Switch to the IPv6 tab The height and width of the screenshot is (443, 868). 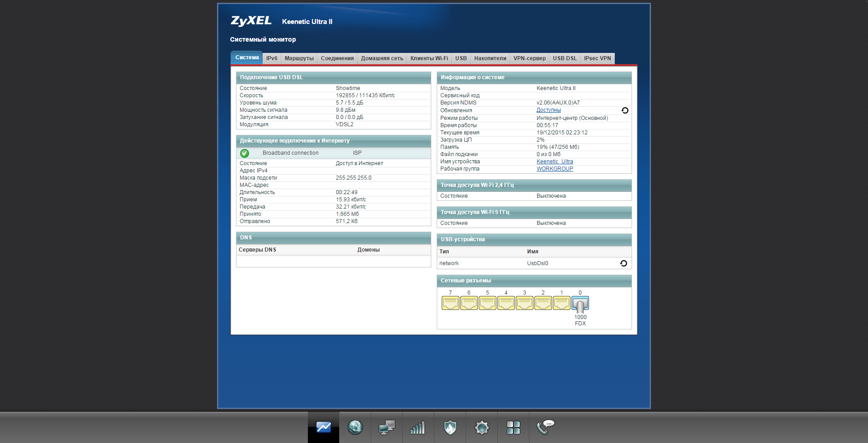[x=272, y=58]
